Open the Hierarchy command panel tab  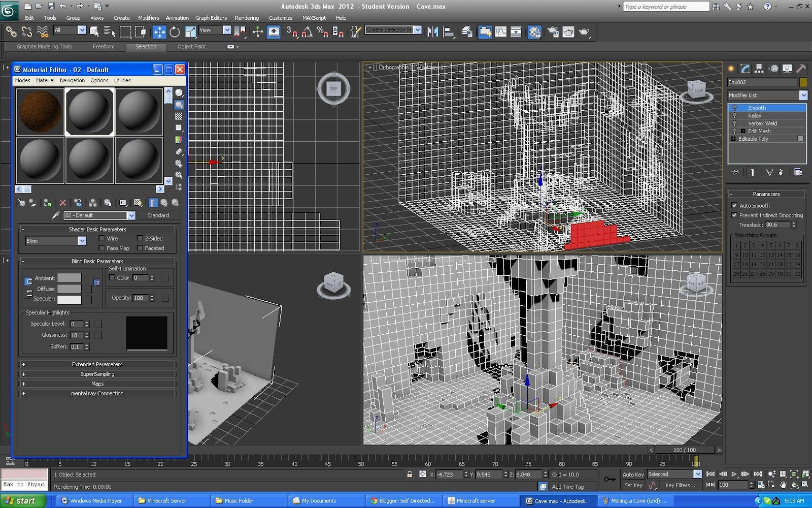coord(759,69)
